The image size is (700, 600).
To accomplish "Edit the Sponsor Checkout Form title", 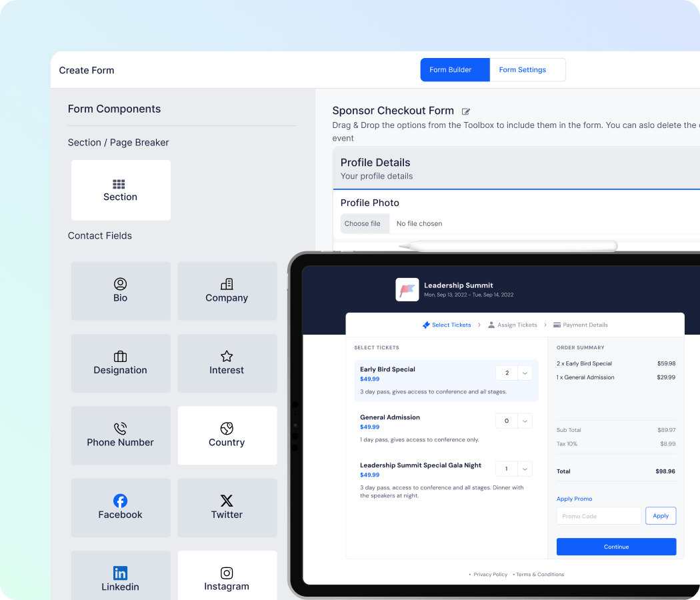I will tap(466, 111).
